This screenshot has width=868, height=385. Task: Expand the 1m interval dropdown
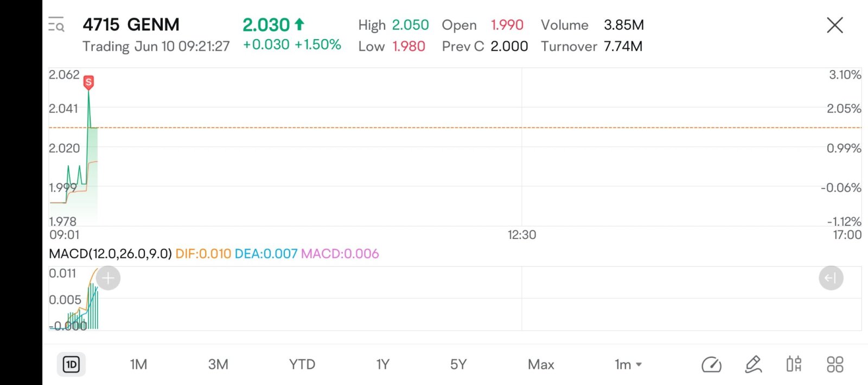coord(628,364)
